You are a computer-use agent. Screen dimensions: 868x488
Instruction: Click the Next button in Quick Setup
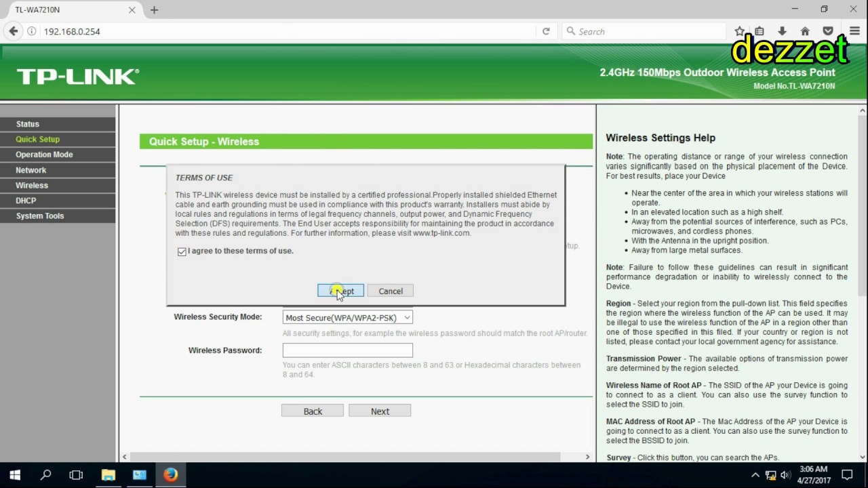380,411
